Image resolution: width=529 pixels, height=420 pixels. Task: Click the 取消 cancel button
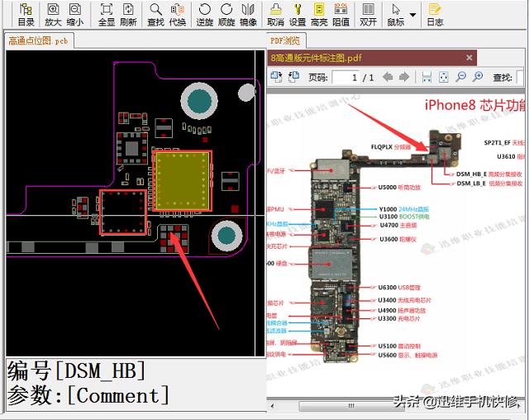pos(275,14)
